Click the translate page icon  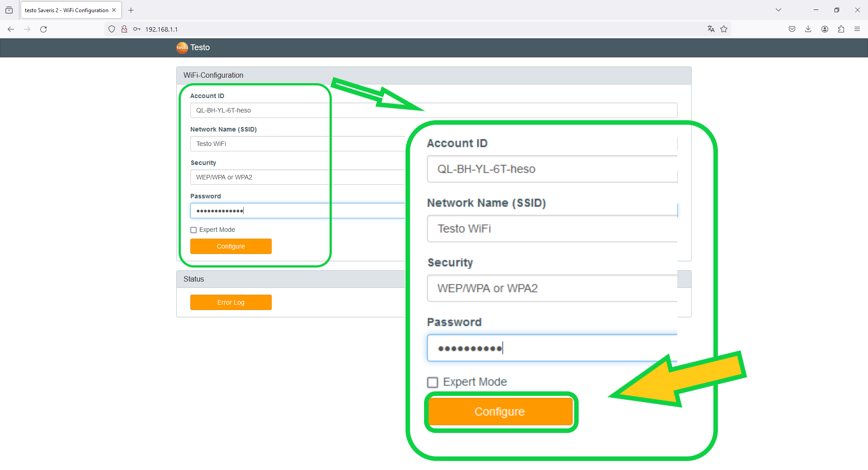tap(711, 29)
